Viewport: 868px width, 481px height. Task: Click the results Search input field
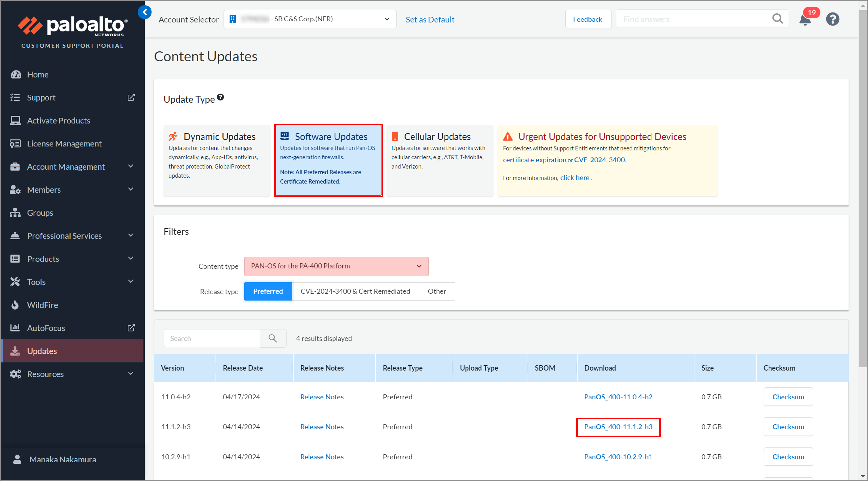[x=212, y=338]
